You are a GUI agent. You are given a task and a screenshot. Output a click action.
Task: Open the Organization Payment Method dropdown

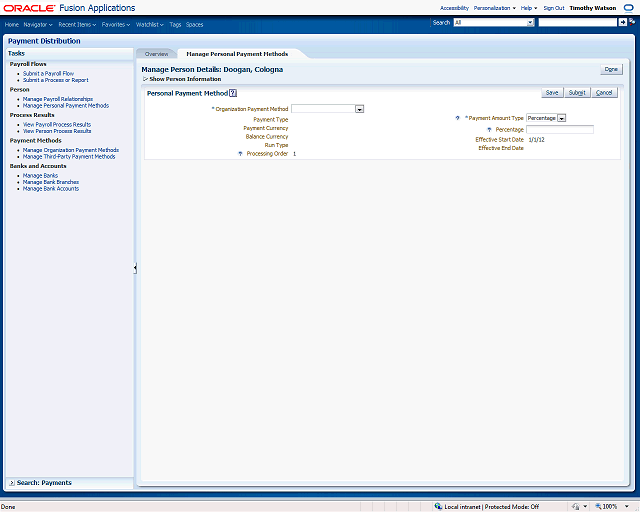tap(359, 109)
